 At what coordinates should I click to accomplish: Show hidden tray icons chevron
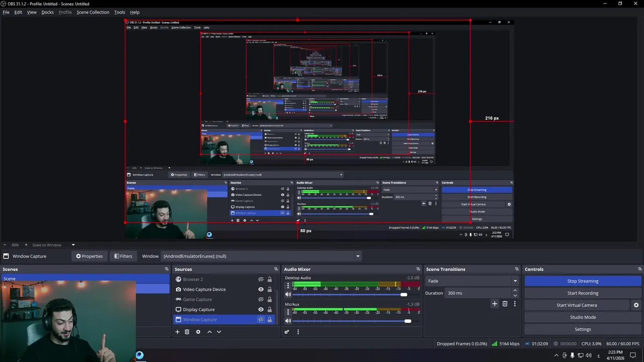tap(556, 355)
